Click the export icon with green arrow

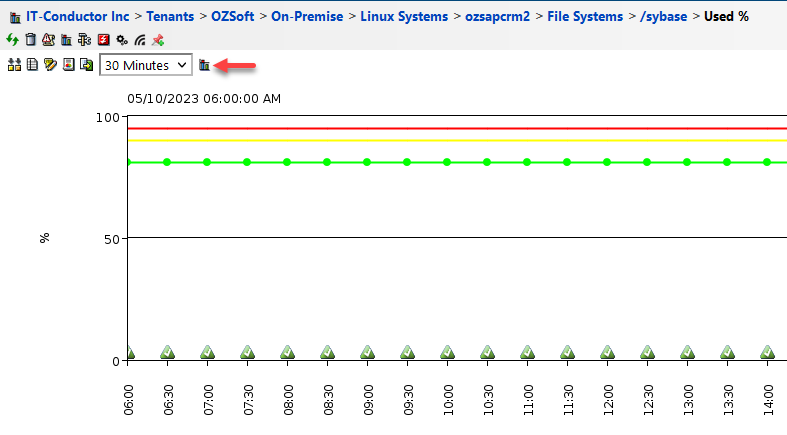[86, 65]
